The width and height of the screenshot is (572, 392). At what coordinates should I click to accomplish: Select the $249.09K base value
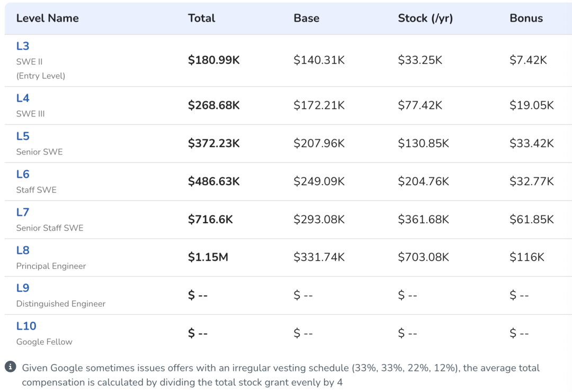tap(319, 181)
